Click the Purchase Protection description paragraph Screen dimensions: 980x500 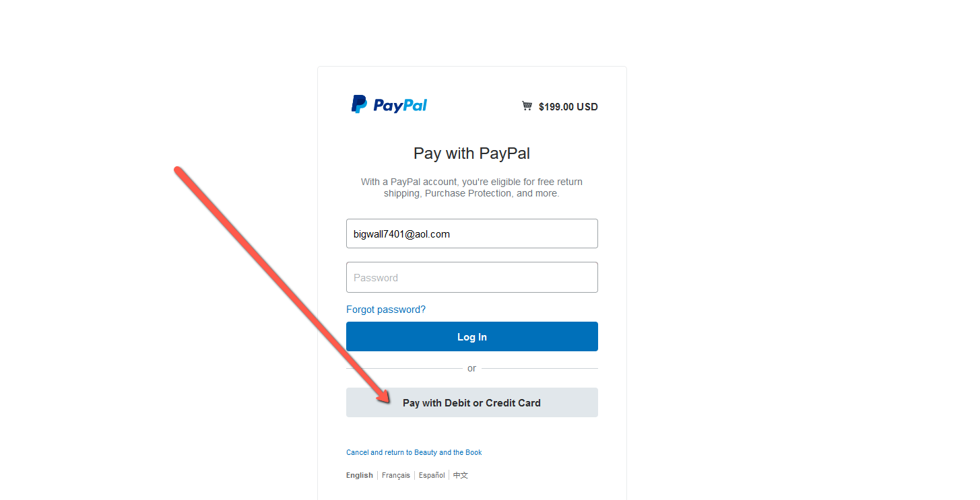coord(472,188)
